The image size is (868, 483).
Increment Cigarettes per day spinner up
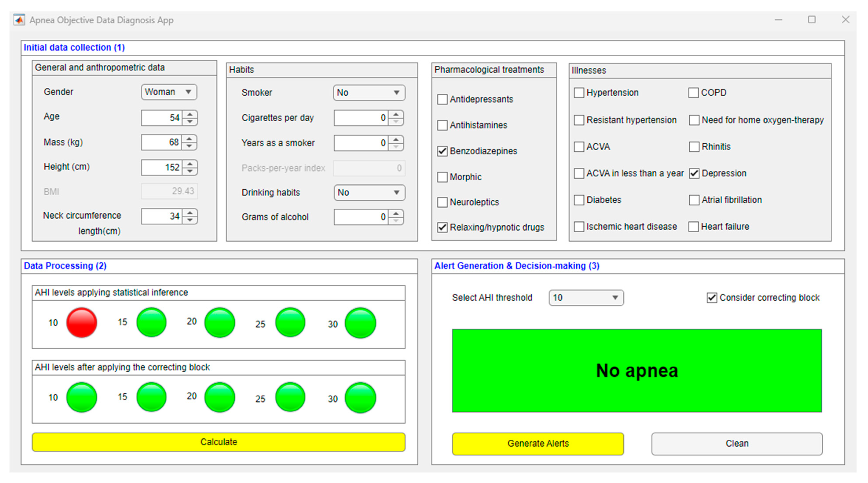396,114
